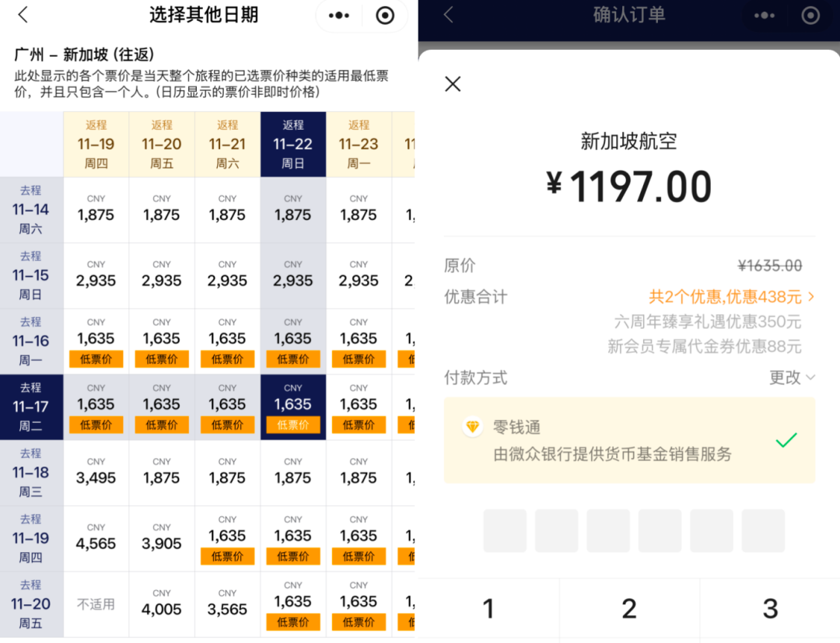The width and height of the screenshot is (840, 643).
Task: Go back from the confirm order page
Action: click(x=449, y=15)
